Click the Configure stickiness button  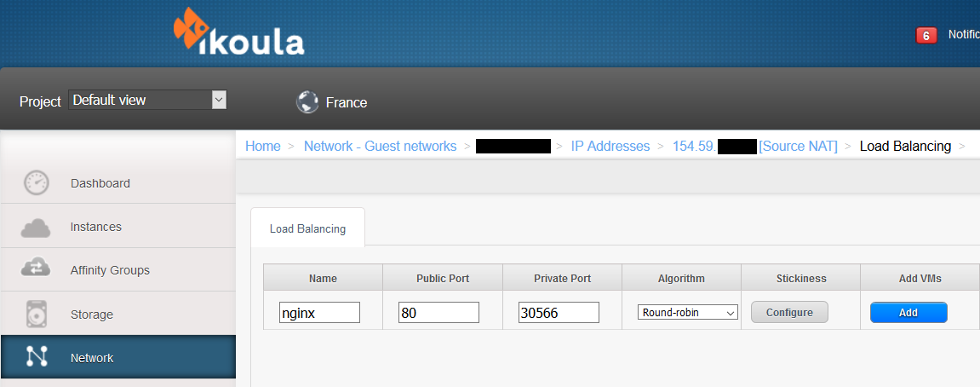[x=789, y=313]
